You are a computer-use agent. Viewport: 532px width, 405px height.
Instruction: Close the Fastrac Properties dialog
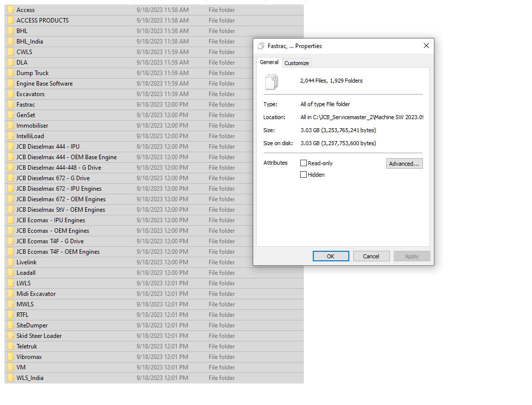point(426,46)
